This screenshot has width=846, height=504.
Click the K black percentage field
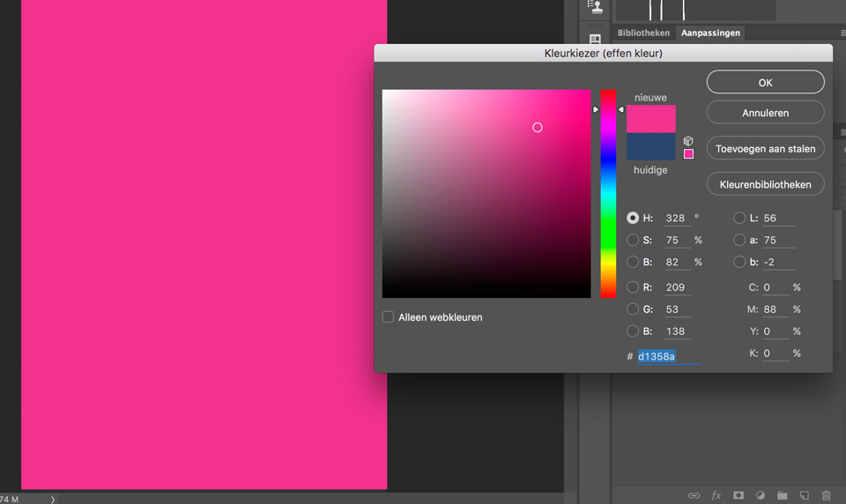(x=775, y=353)
